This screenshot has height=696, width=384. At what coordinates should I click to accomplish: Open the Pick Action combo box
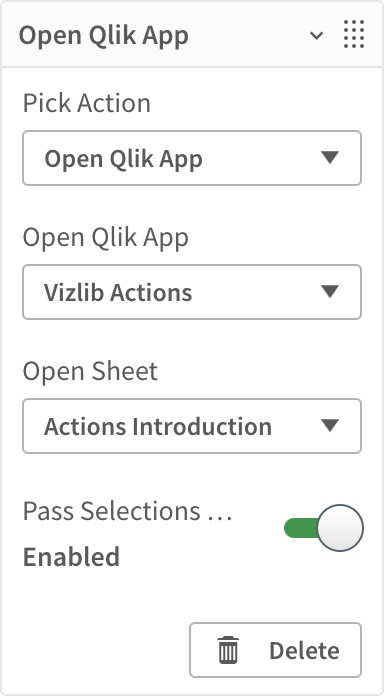pyautogui.click(x=192, y=158)
